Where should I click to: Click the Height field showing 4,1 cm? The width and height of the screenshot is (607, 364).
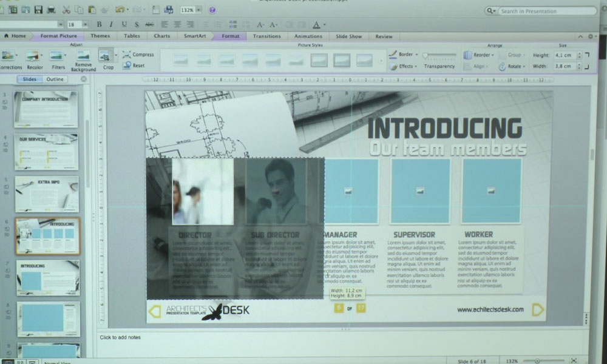[x=565, y=55]
